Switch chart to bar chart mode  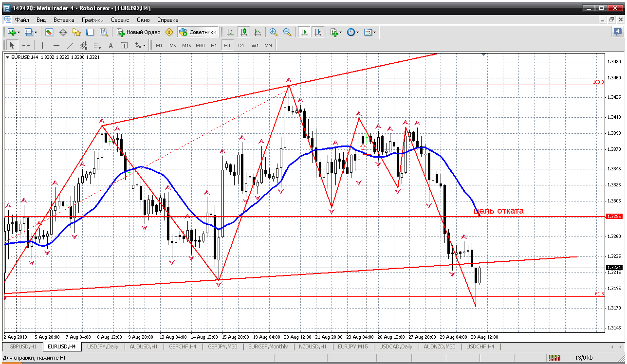point(230,32)
